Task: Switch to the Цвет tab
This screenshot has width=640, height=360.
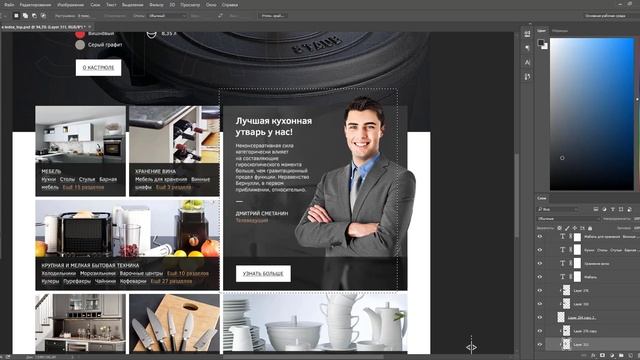Action: pos(542,31)
